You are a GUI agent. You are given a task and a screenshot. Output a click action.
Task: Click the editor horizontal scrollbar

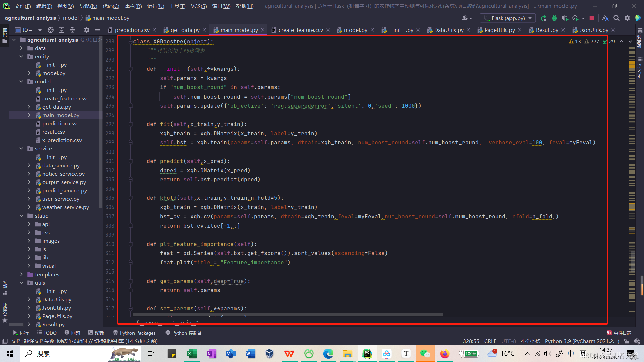(x=288, y=315)
